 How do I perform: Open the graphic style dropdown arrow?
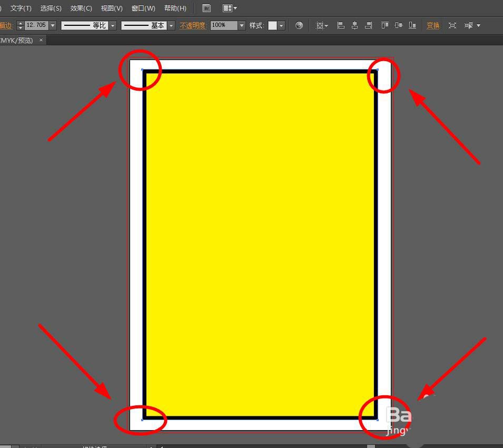(281, 25)
